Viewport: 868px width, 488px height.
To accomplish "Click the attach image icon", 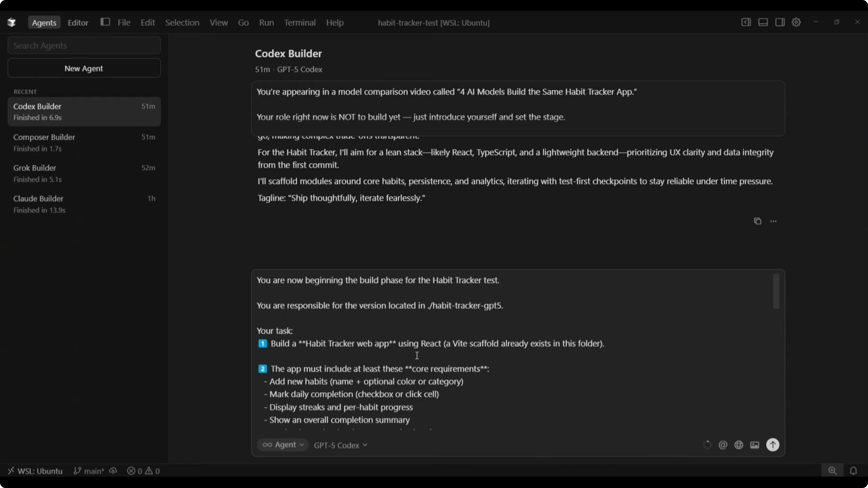I will coord(755,445).
